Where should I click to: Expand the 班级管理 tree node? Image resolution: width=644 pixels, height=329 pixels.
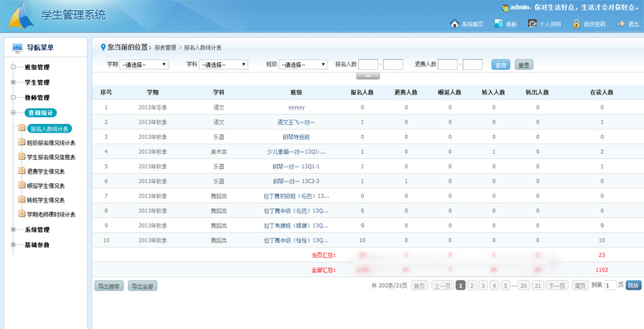(x=13, y=67)
